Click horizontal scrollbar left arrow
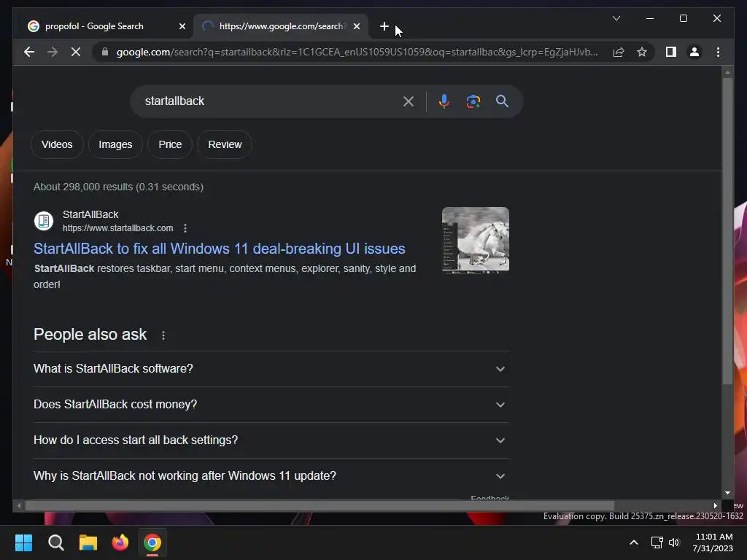 tap(19, 505)
